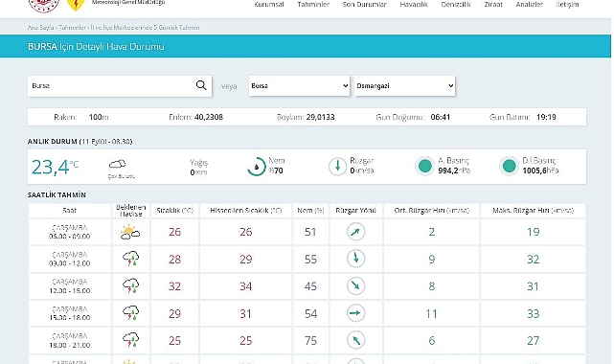Image resolution: width=614 pixels, height=364 pixels.
Task: Click the Rüzgar Yönü column header
Action: click(x=356, y=211)
